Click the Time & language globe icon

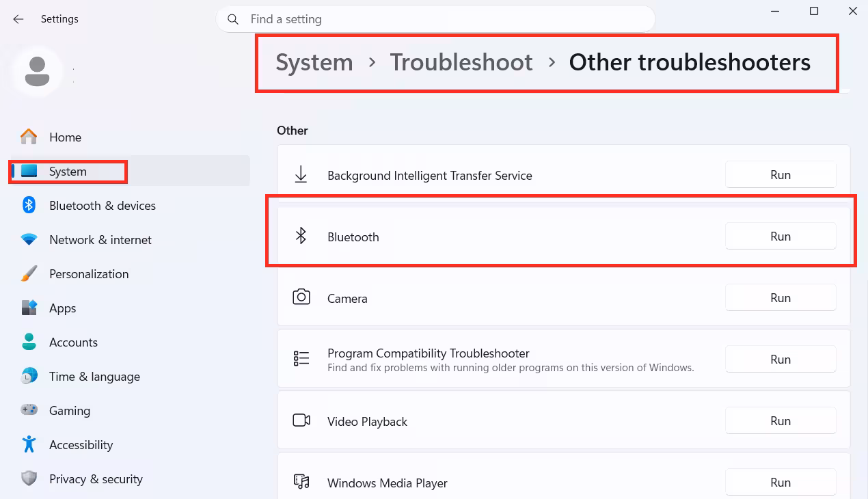(29, 377)
